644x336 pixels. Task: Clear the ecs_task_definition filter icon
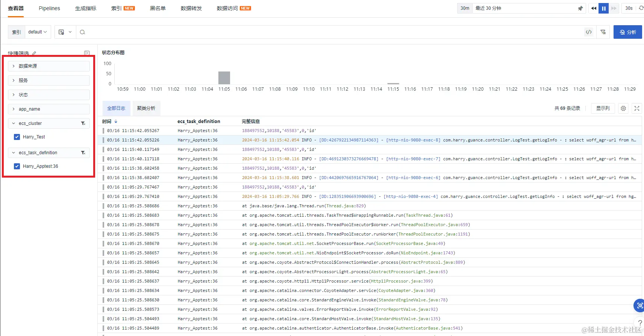83,153
